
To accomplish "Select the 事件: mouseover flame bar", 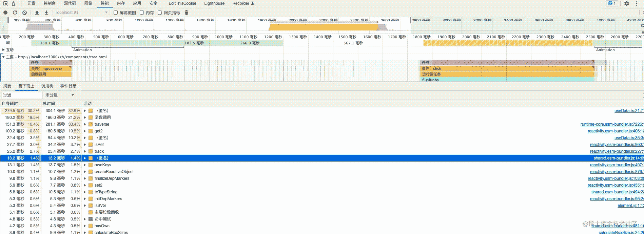I will 51,68.
